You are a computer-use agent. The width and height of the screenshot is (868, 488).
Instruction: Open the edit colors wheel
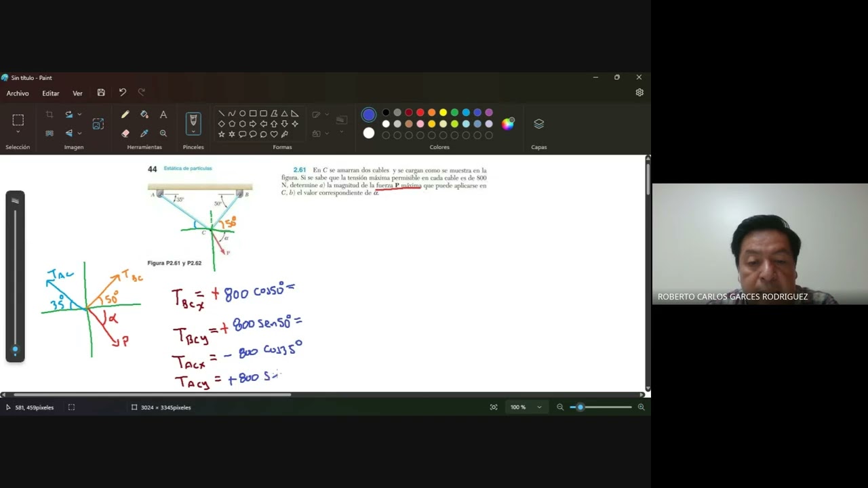(x=508, y=123)
